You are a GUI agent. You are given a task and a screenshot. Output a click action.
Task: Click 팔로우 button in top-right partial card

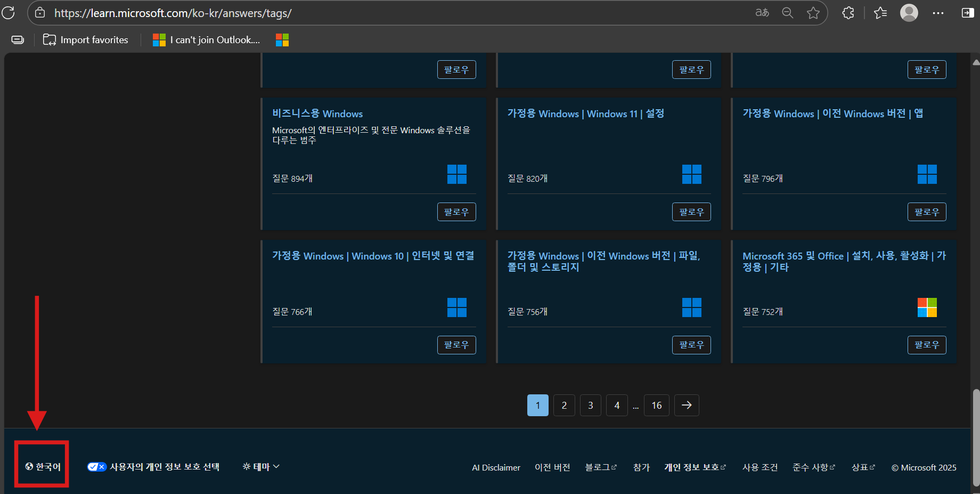coord(927,69)
